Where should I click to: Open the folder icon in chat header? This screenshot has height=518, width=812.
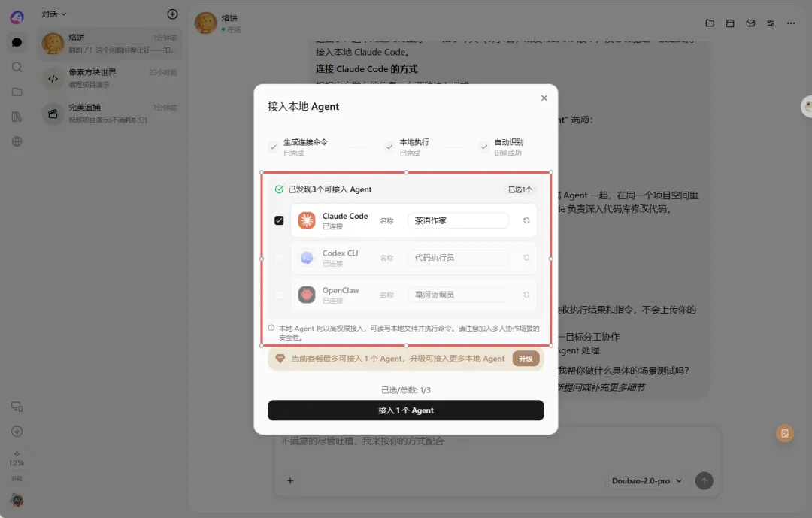tap(710, 23)
